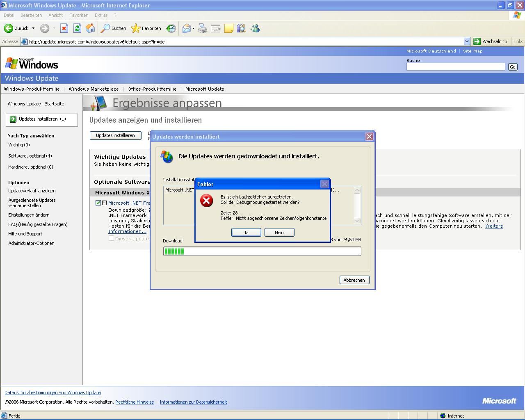Open the Microsoft Update tab
525x420 pixels.
[x=205, y=89]
